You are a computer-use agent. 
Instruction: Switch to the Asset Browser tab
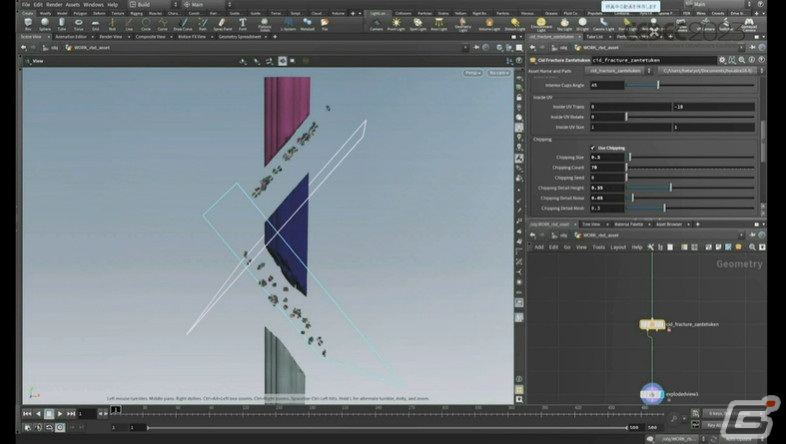click(x=669, y=224)
